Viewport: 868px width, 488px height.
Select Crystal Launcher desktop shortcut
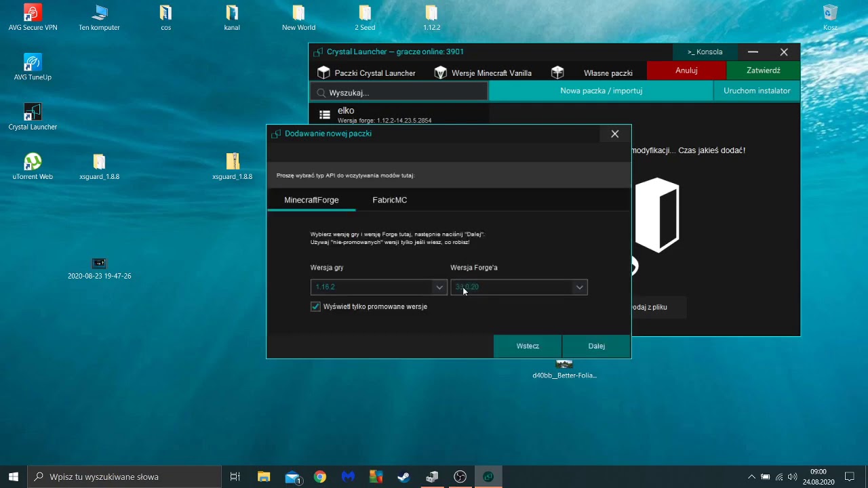tap(33, 117)
